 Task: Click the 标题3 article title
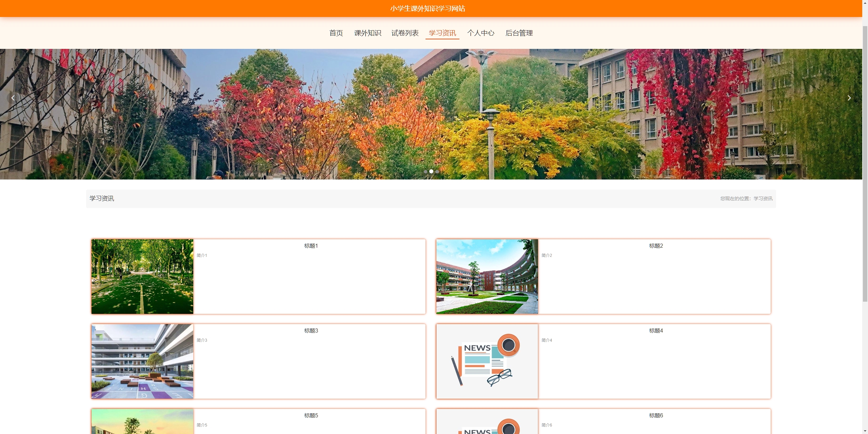[311, 331]
